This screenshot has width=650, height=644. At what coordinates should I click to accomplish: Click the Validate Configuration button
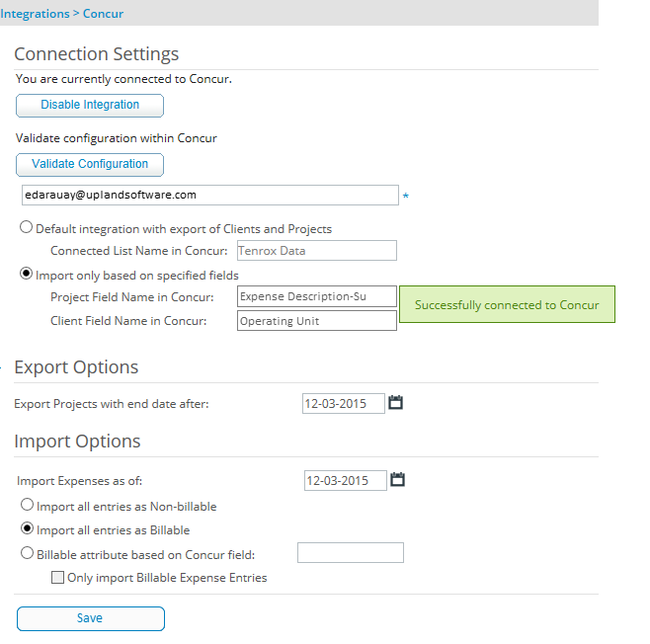[x=90, y=165]
